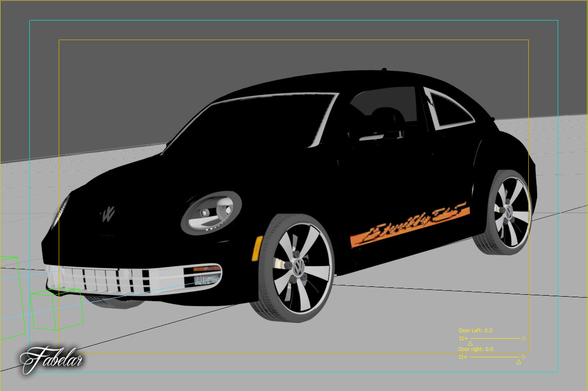Click the plus icon on Door right slider

tap(465, 357)
